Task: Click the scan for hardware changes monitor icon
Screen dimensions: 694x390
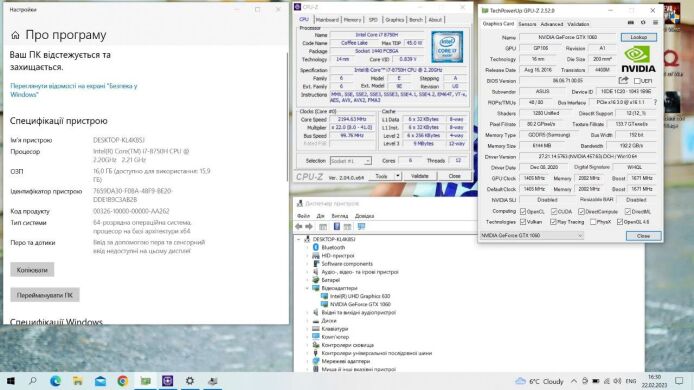Action: click(x=361, y=227)
